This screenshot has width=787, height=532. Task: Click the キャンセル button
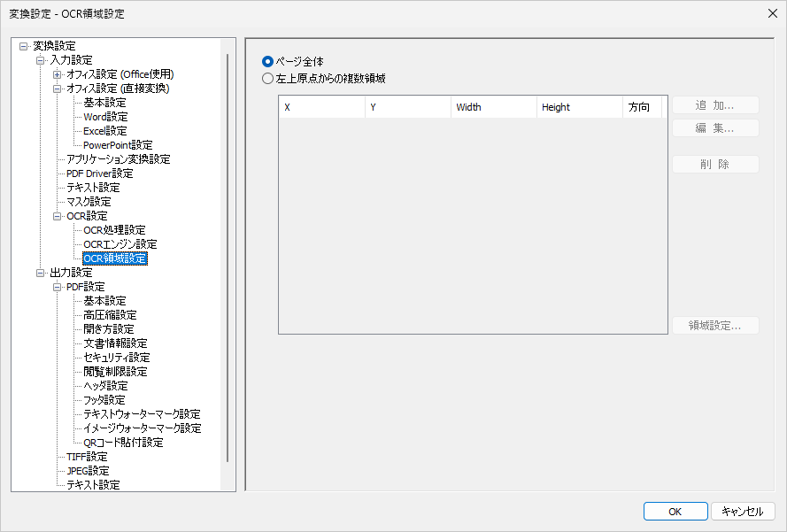coord(743,512)
